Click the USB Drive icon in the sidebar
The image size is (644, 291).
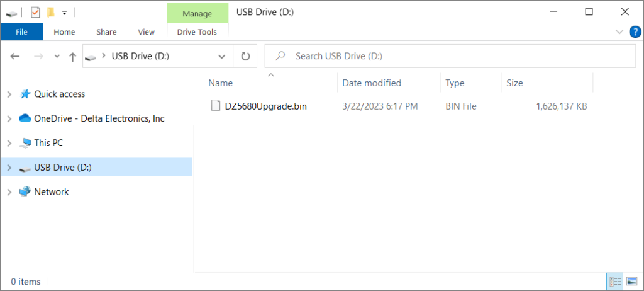[25, 168]
